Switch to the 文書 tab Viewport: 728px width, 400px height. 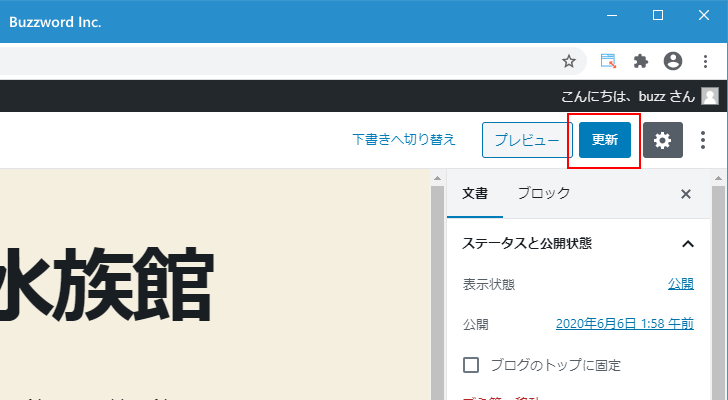tap(475, 194)
